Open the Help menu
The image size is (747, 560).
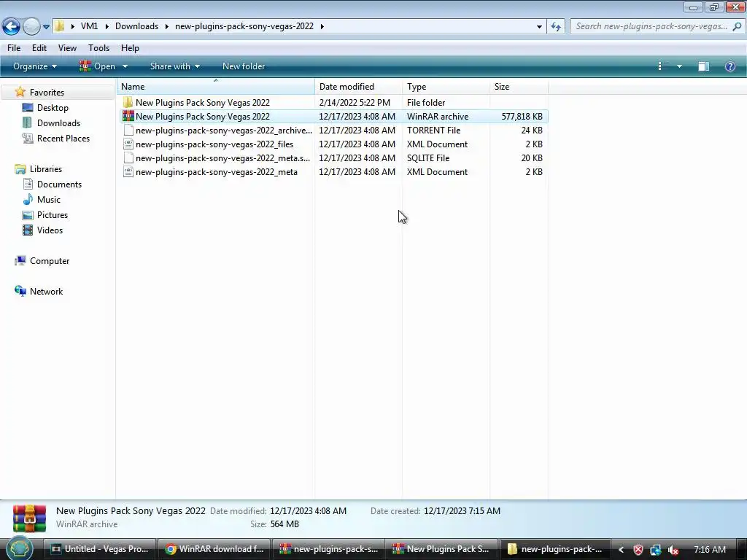coord(130,48)
